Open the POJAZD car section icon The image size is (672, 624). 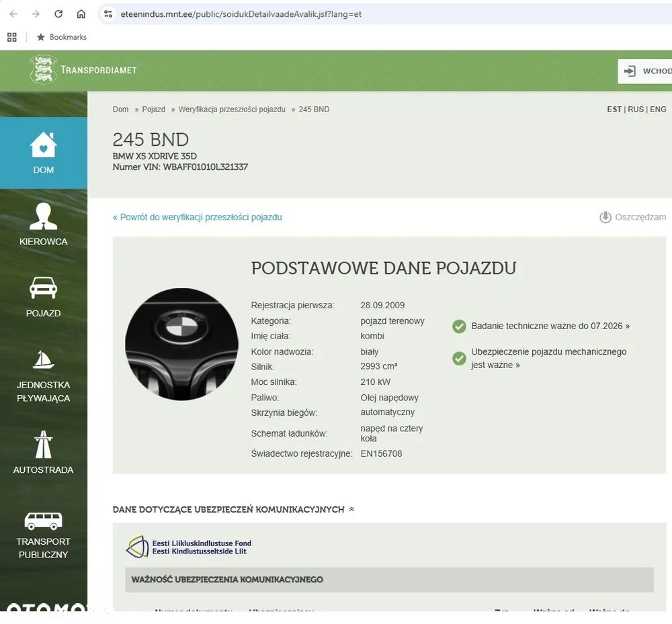click(x=43, y=287)
